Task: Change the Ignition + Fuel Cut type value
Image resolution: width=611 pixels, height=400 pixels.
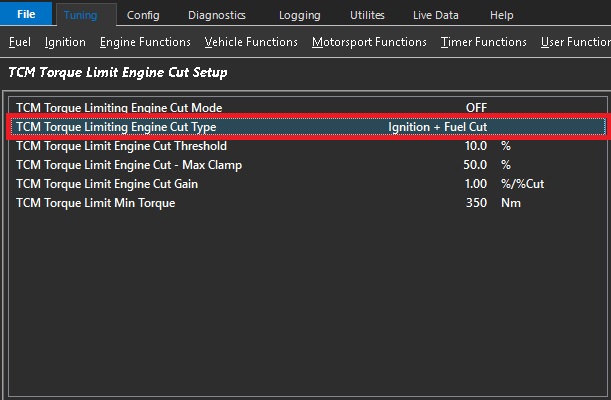Action: [x=437, y=127]
